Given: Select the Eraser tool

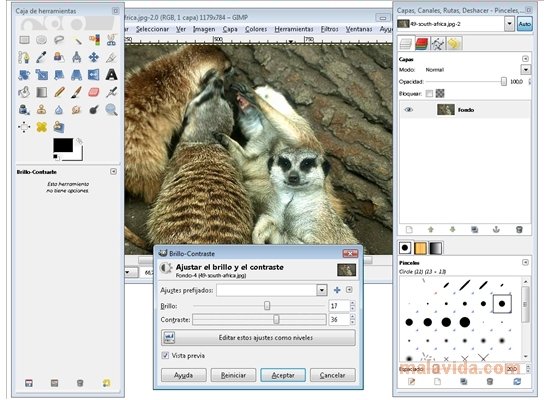Looking at the screenshot, I should 94,92.
